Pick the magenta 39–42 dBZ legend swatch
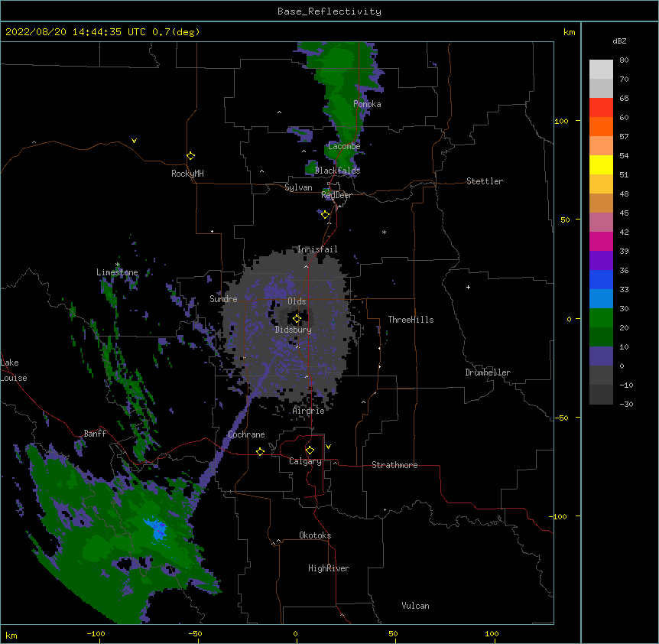 click(x=601, y=241)
